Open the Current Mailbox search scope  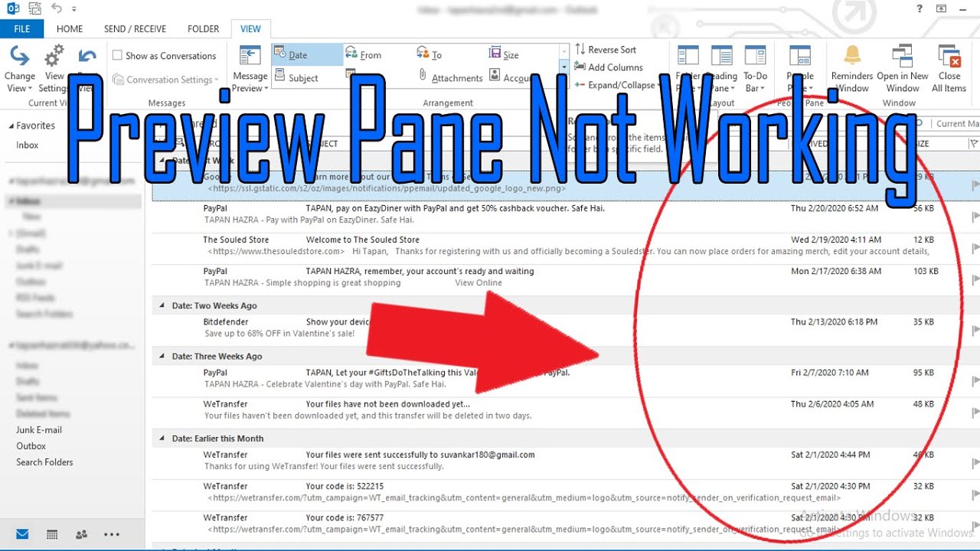pos(956,123)
